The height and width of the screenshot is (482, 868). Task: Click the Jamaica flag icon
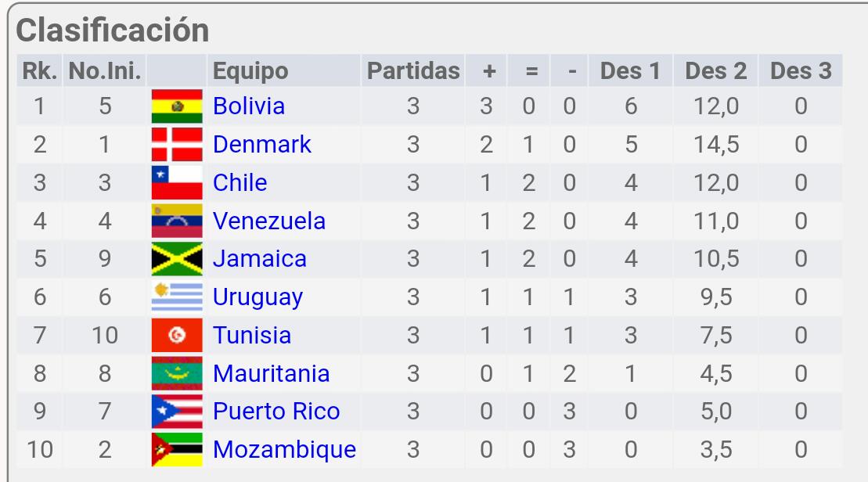pos(177,259)
